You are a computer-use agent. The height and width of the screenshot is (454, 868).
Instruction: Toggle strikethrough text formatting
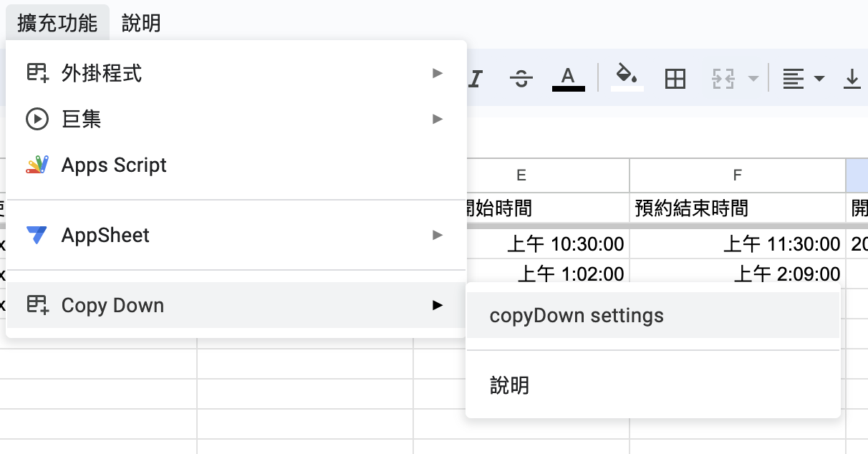[x=522, y=78]
